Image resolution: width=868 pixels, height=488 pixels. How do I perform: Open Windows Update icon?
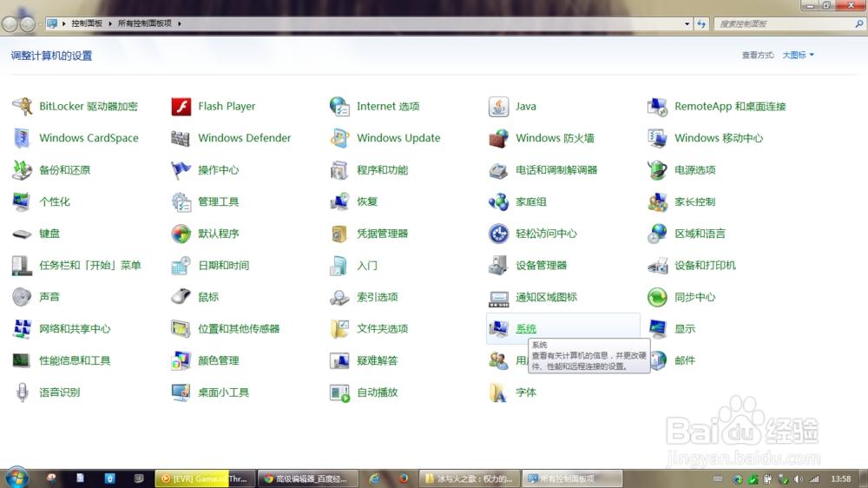click(339, 138)
